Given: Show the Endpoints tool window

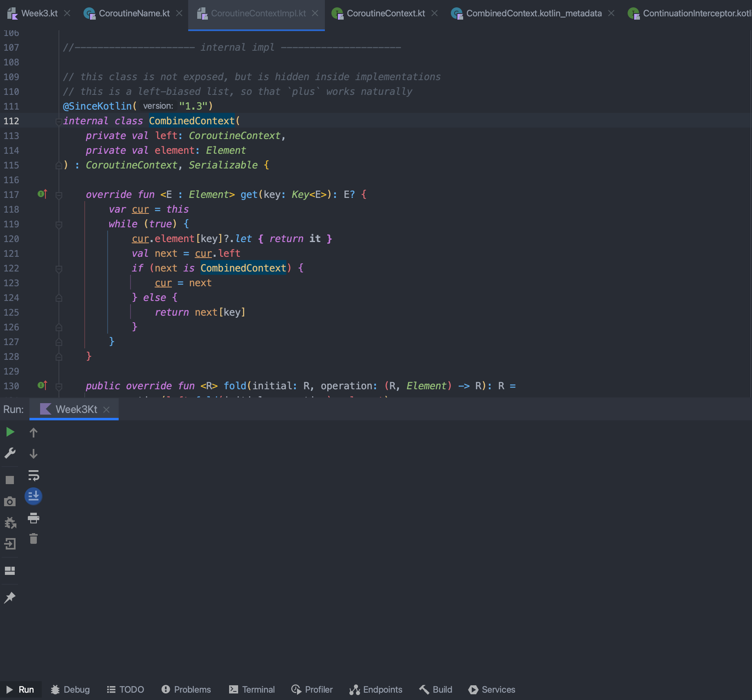Looking at the screenshot, I should 376,689.
